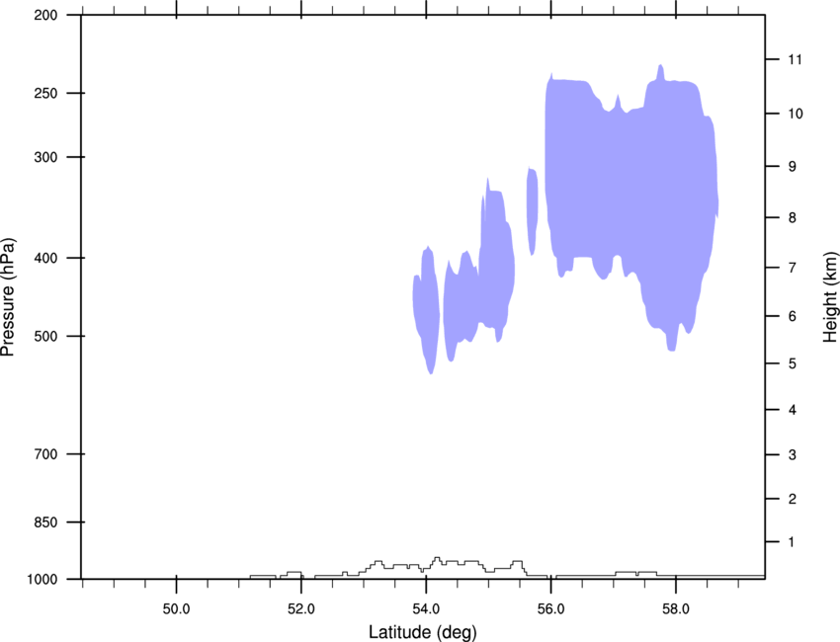Viewport: 840px width, 642px height.
Task: Click the 11 km height label
Action: point(795,59)
